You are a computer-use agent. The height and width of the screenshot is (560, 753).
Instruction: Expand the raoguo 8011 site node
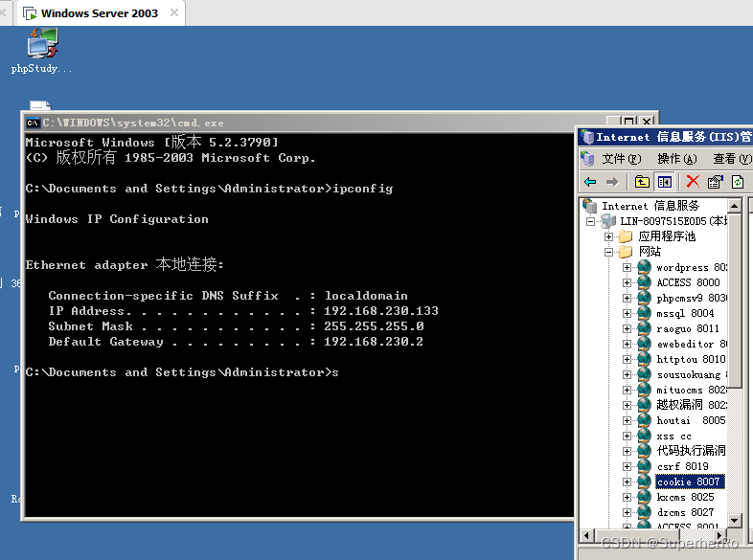pos(627,329)
